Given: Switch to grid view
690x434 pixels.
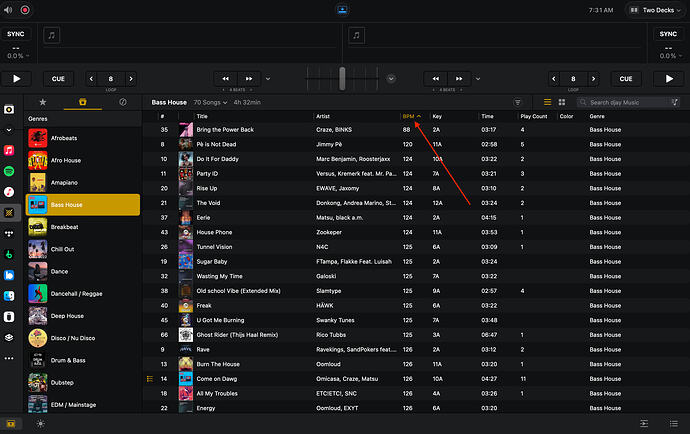Looking at the screenshot, I should 562,102.
